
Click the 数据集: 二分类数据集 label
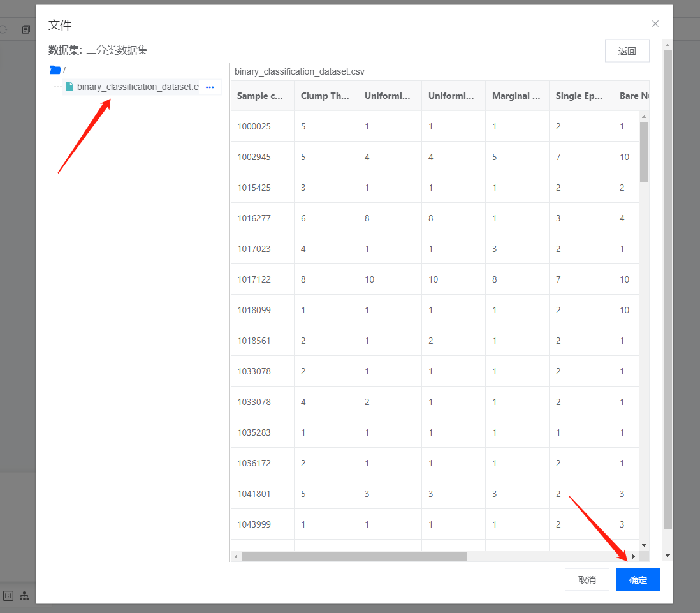[x=98, y=50]
